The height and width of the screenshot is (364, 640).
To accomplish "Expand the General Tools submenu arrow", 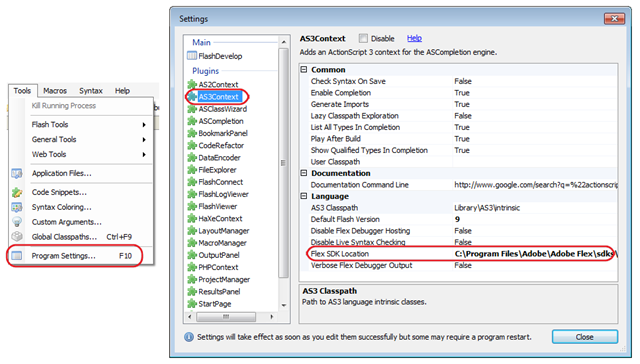I will [x=144, y=140].
